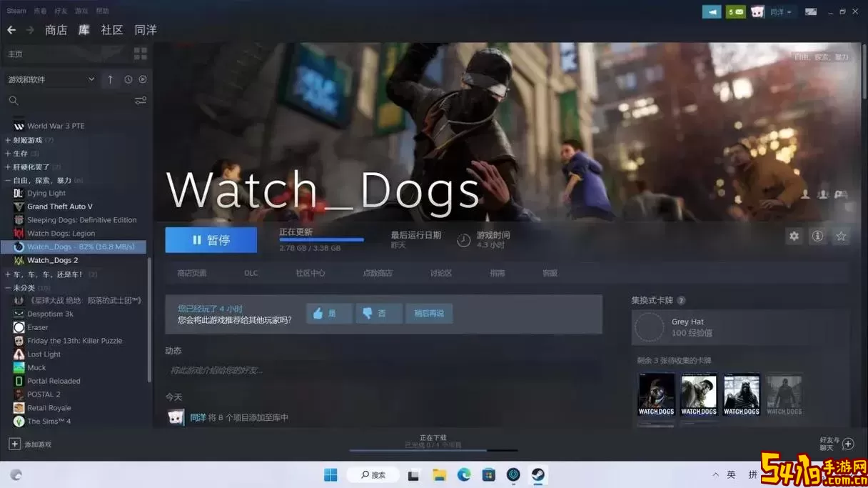Show Watch_Dogs game info panel
868x488 pixels.
pos(817,236)
